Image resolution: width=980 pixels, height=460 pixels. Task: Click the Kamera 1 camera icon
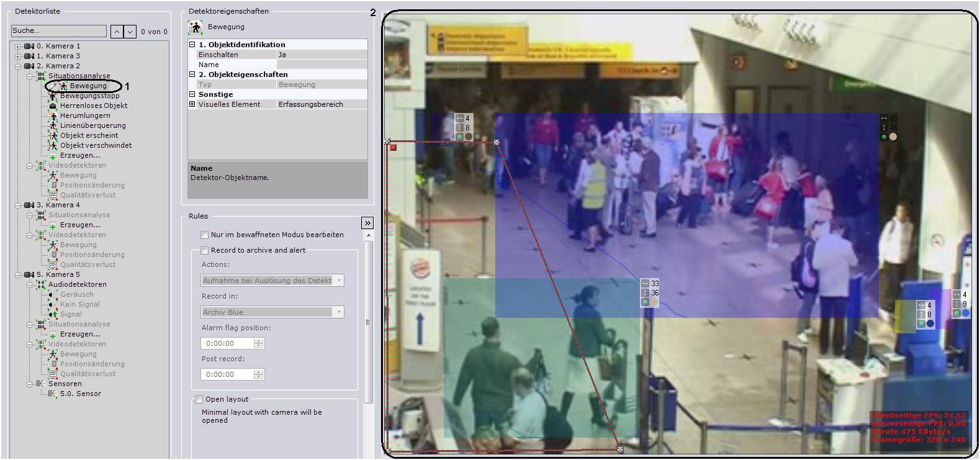pyautogui.click(x=29, y=46)
